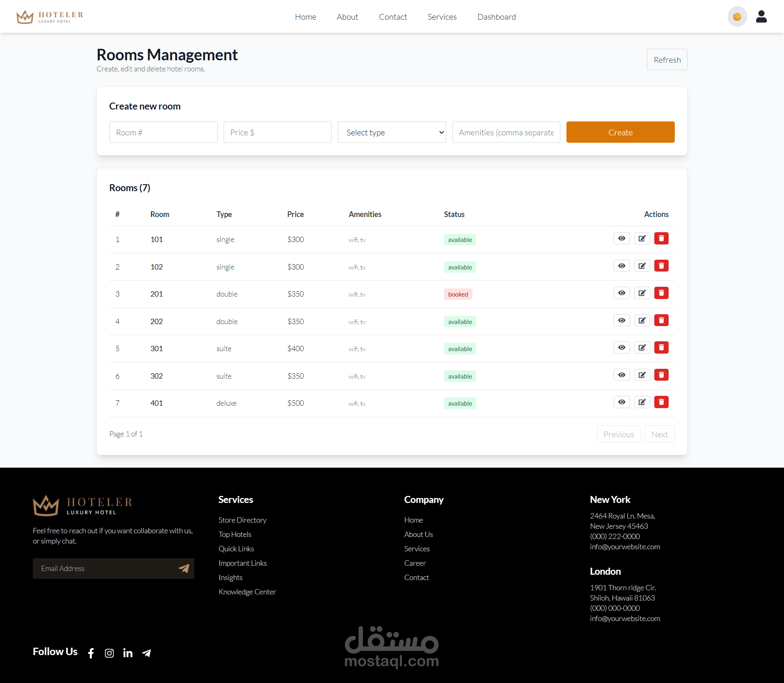The image size is (784, 683).
Task: Open the LinkedIn social link
Action: tap(128, 653)
